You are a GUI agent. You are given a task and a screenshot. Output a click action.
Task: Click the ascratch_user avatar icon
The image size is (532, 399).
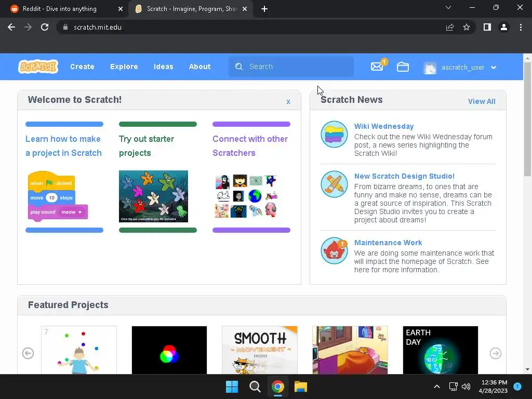pyautogui.click(x=430, y=68)
